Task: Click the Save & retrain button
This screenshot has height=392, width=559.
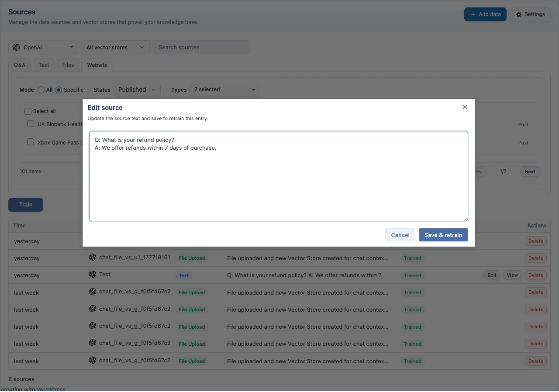Action: [x=443, y=235]
